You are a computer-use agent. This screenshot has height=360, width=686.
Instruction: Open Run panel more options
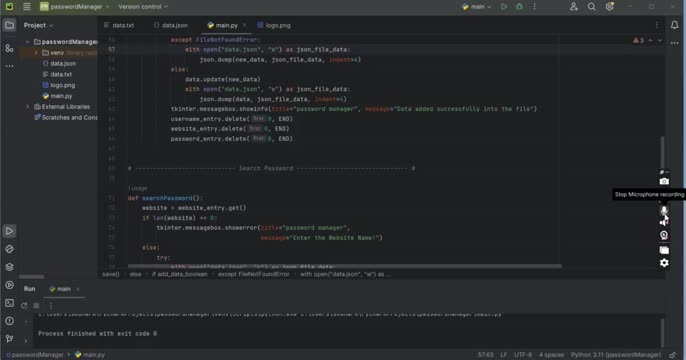[x=51, y=305]
